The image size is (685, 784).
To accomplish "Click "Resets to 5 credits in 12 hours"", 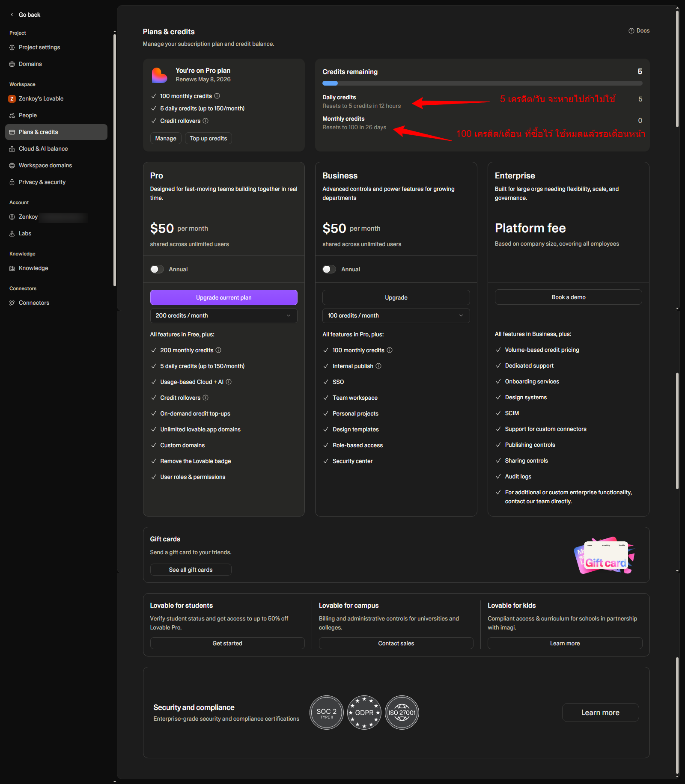I will pyautogui.click(x=362, y=106).
